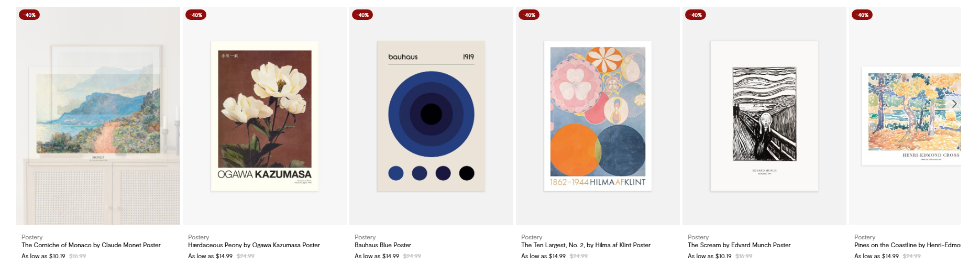Click the -40% badge on The Scream poster

coord(696,15)
